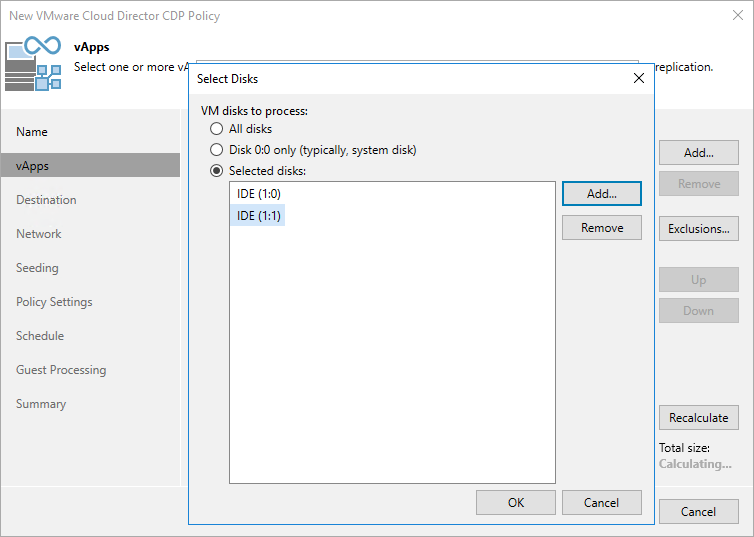
Task: Click the Recalculate button
Action: (699, 417)
